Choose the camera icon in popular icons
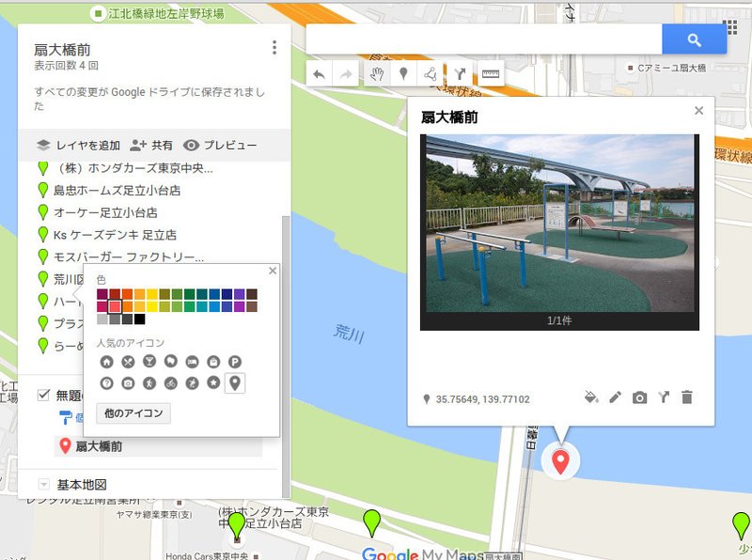 click(128, 383)
